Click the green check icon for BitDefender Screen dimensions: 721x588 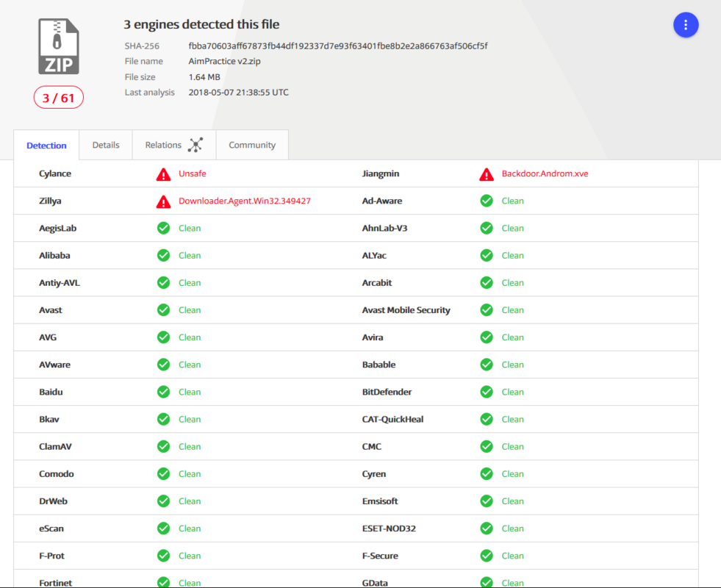coord(487,392)
